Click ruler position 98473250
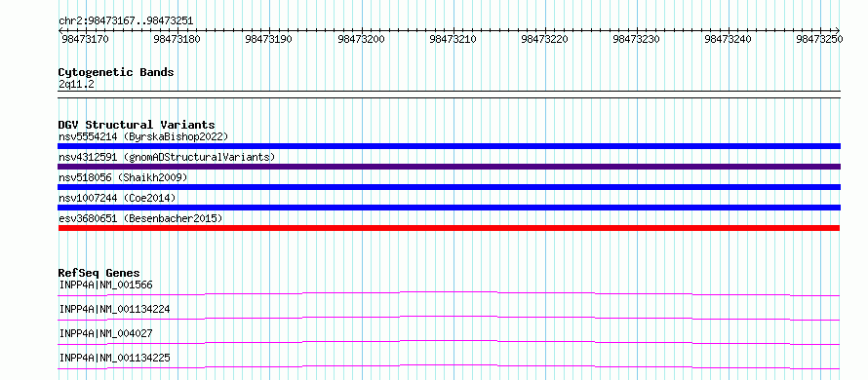868x380 pixels. 819,39
